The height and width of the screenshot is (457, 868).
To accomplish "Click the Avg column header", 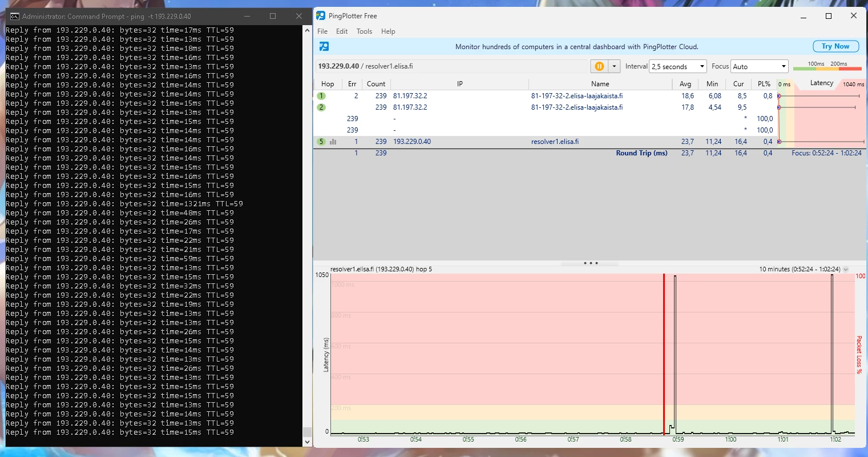I will click(685, 84).
